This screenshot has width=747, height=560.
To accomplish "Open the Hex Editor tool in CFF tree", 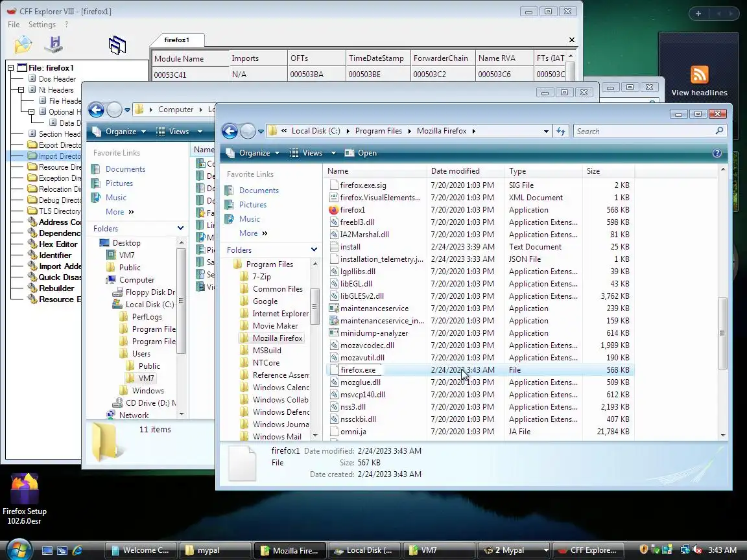I will [58, 244].
